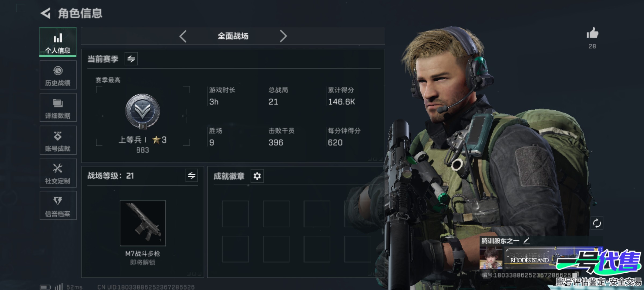Go back using the arrow beside 角色信息
Image resolution: width=644 pixels, height=290 pixels.
click(x=46, y=13)
